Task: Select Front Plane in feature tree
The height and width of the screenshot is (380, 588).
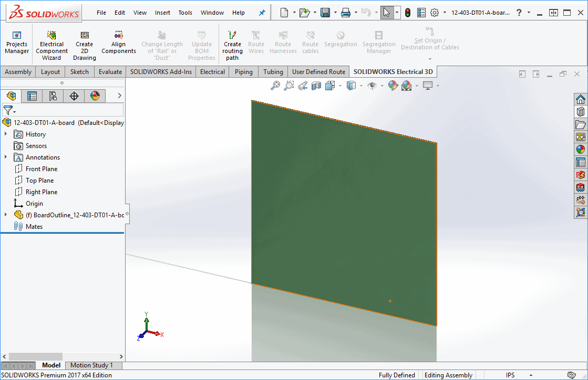Action: (42, 169)
